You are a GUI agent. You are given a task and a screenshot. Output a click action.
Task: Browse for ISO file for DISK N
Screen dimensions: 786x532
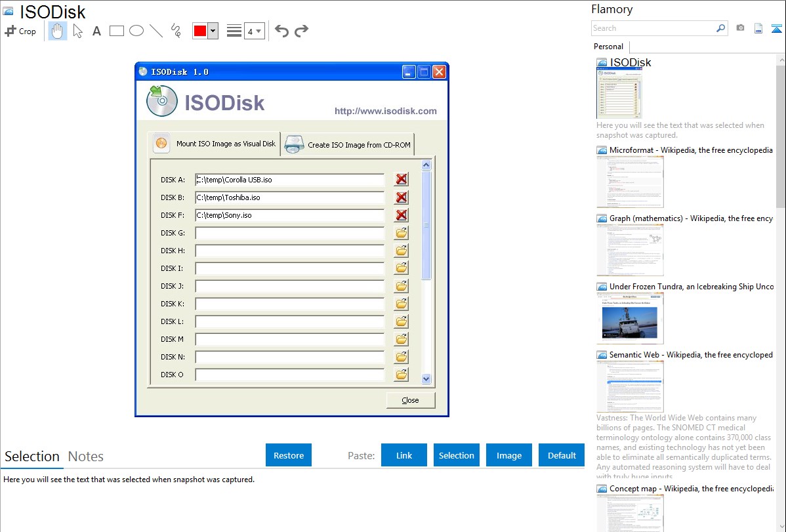click(x=401, y=356)
